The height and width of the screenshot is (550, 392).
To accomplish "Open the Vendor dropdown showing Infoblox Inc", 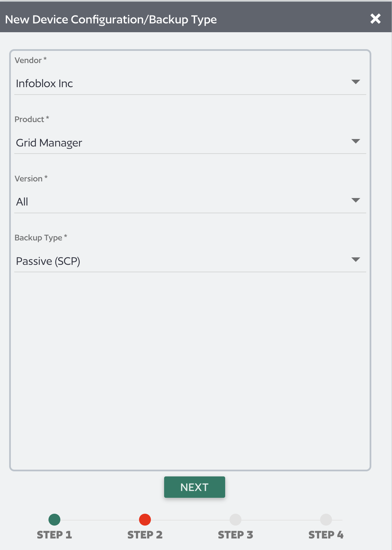I will tap(190, 83).
